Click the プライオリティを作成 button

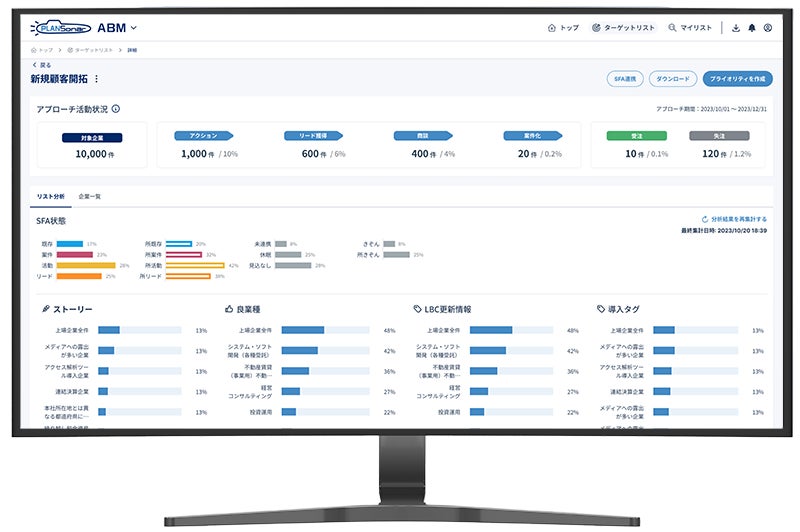pos(737,79)
